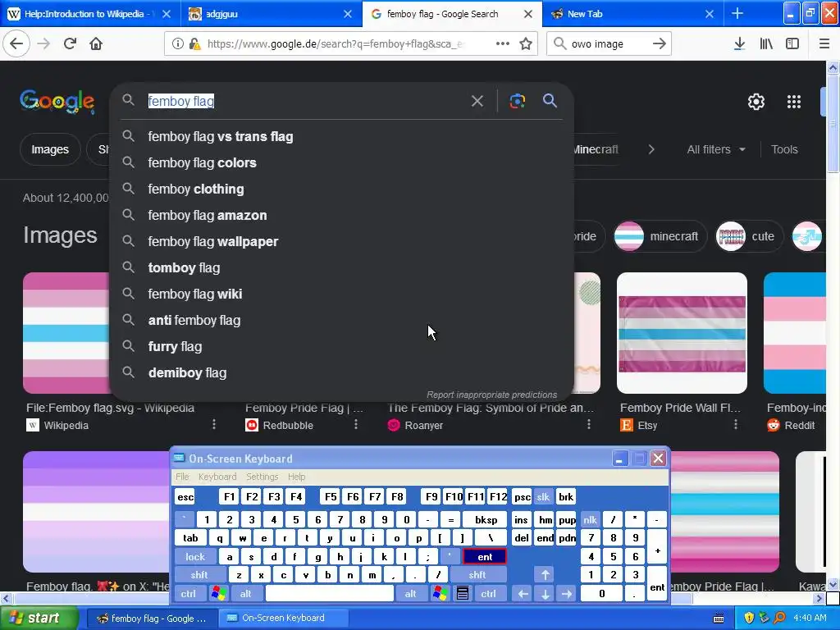Screen dimensions: 840x630
Task: Reload the current page
Action: [70, 43]
